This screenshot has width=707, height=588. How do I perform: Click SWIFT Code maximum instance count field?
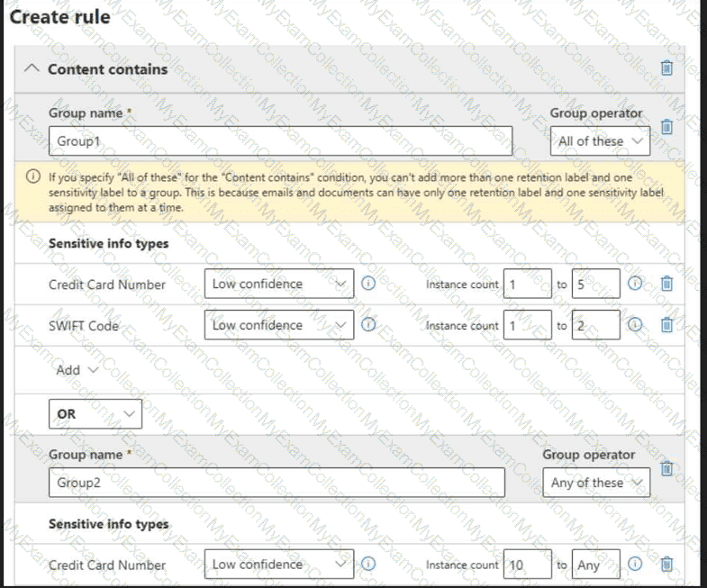pyautogui.click(x=594, y=325)
